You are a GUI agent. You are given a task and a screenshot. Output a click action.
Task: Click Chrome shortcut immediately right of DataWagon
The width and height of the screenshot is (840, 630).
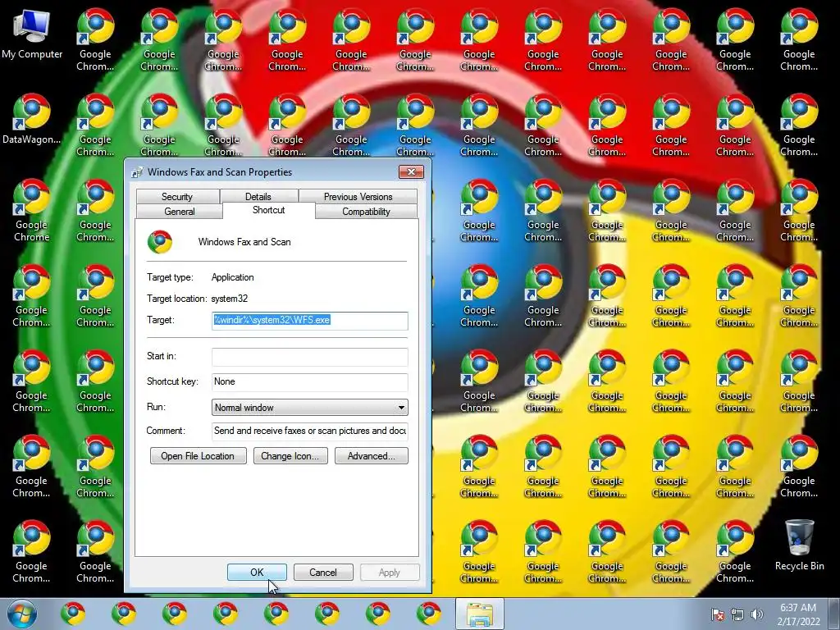[95, 125]
